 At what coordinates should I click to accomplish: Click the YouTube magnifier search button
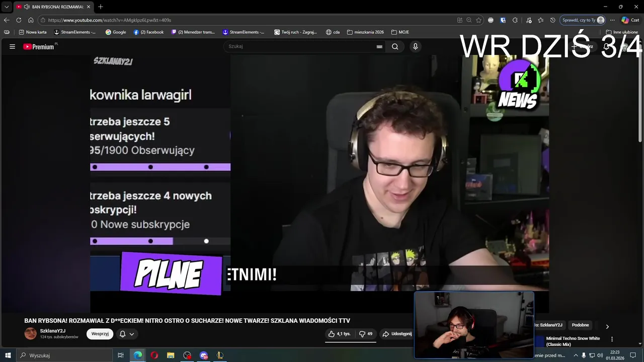(x=395, y=46)
